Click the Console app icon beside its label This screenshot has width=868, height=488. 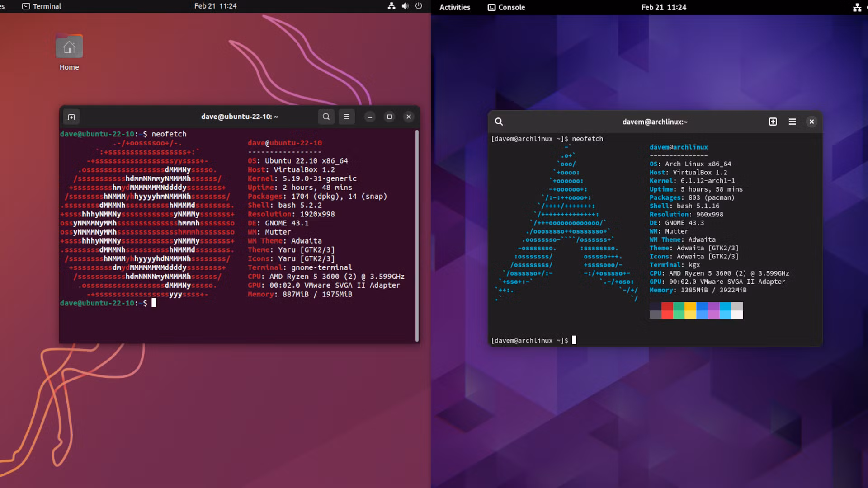pyautogui.click(x=491, y=7)
